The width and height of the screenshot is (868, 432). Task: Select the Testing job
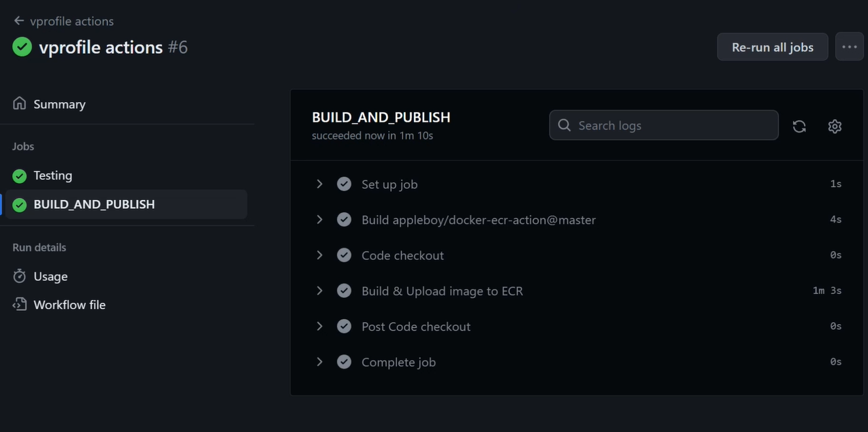tap(126, 176)
